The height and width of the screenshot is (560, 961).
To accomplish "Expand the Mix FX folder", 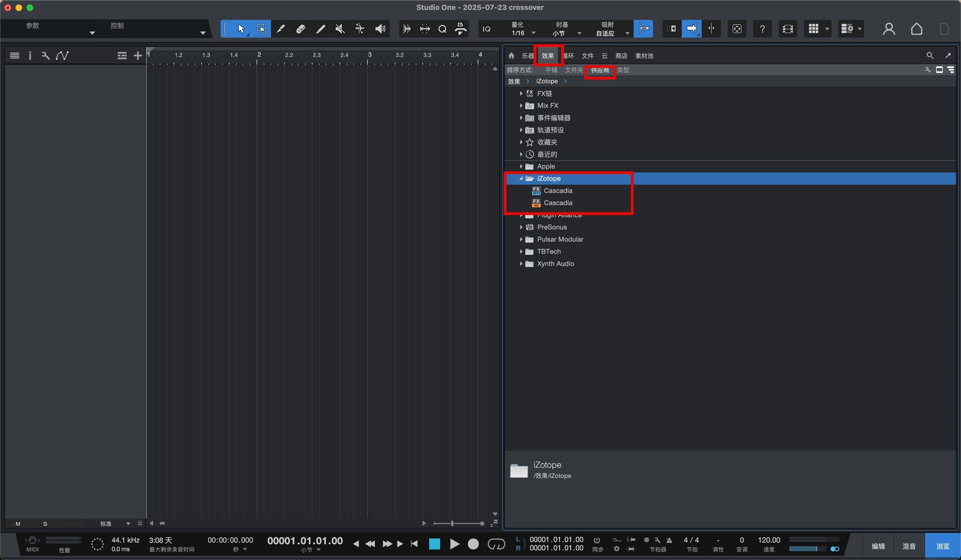I will coord(521,106).
